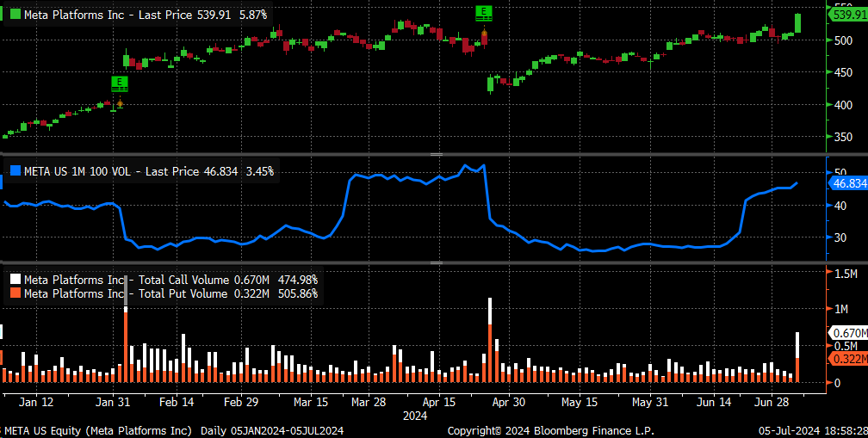
Task: Click the late-April gap-down green candle near 430
Action: (491, 84)
